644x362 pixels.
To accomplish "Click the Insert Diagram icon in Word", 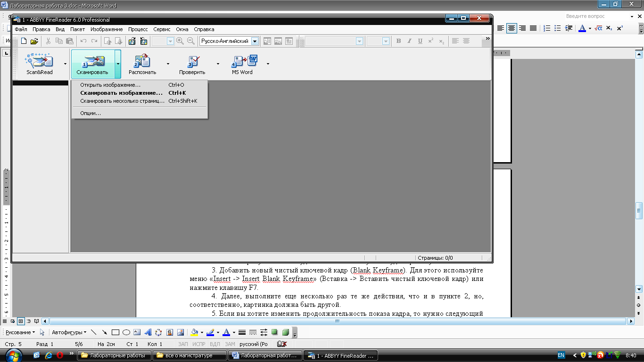I will (x=158, y=332).
